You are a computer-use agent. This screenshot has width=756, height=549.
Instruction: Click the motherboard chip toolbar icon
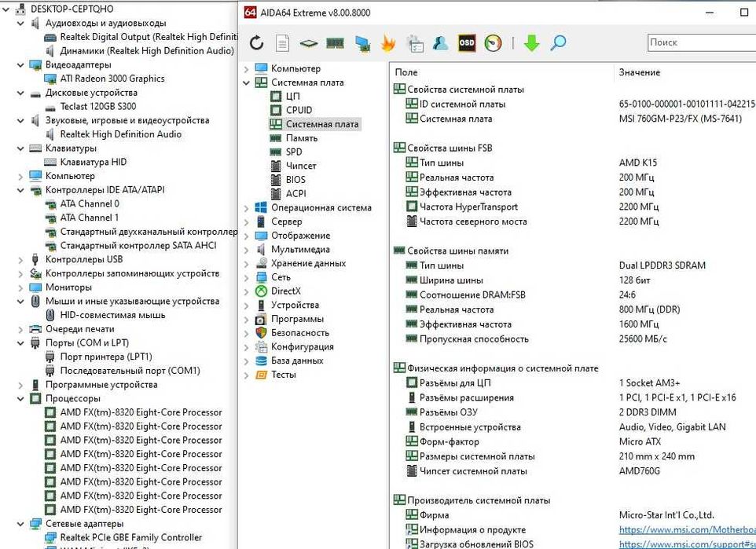(309, 43)
